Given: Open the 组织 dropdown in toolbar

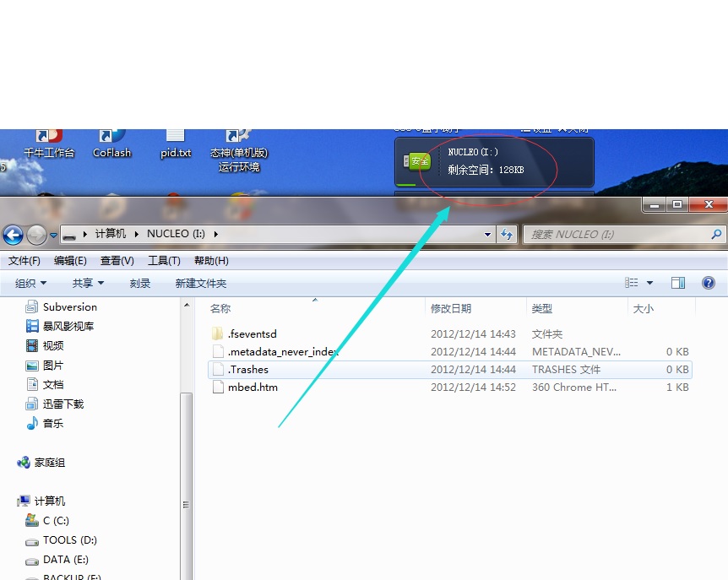Looking at the screenshot, I should pyautogui.click(x=30, y=283).
